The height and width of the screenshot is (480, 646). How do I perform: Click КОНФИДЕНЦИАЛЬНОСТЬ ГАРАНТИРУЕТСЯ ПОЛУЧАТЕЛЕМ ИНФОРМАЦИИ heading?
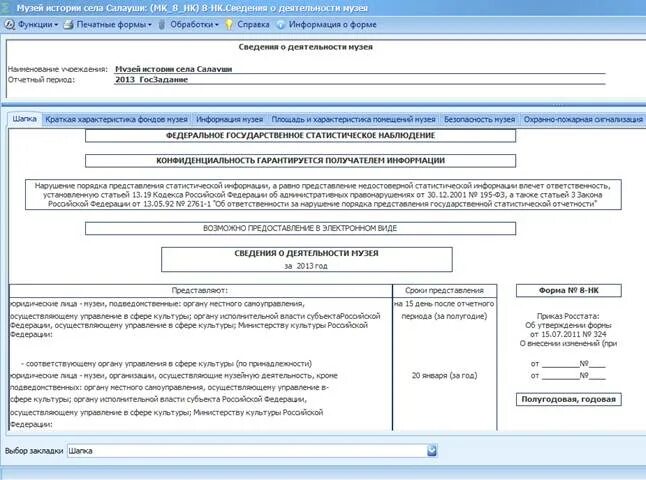pyautogui.click(x=300, y=161)
